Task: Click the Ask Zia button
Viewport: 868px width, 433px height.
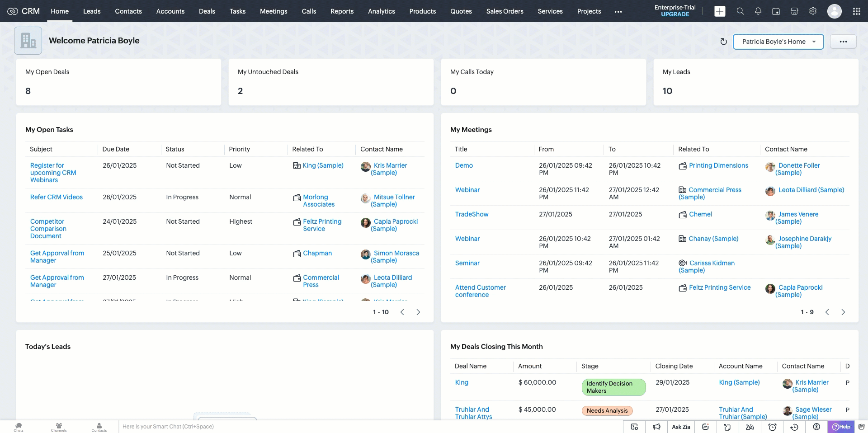Action: 681,427
